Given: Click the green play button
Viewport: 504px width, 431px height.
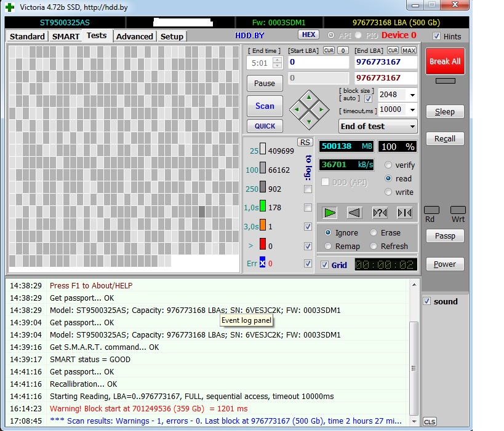Looking at the screenshot, I should pos(329,213).
